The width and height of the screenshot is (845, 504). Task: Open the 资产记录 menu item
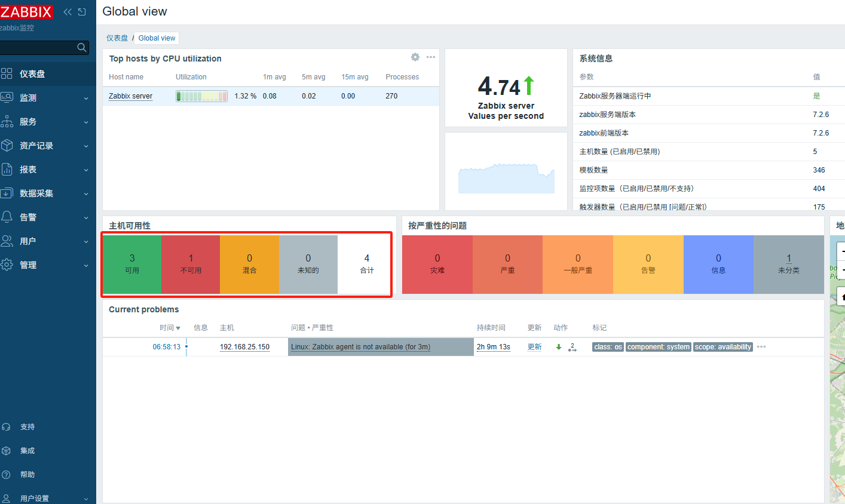coord(48,145)
